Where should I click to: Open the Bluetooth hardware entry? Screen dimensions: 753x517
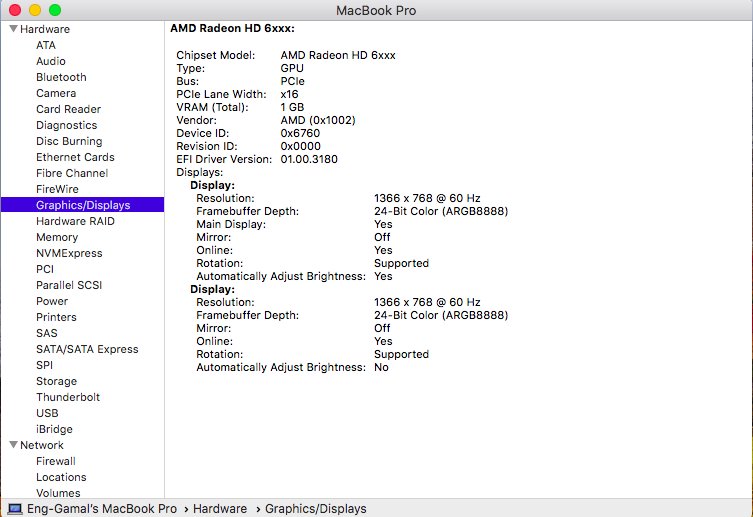(x=61, y=77)
